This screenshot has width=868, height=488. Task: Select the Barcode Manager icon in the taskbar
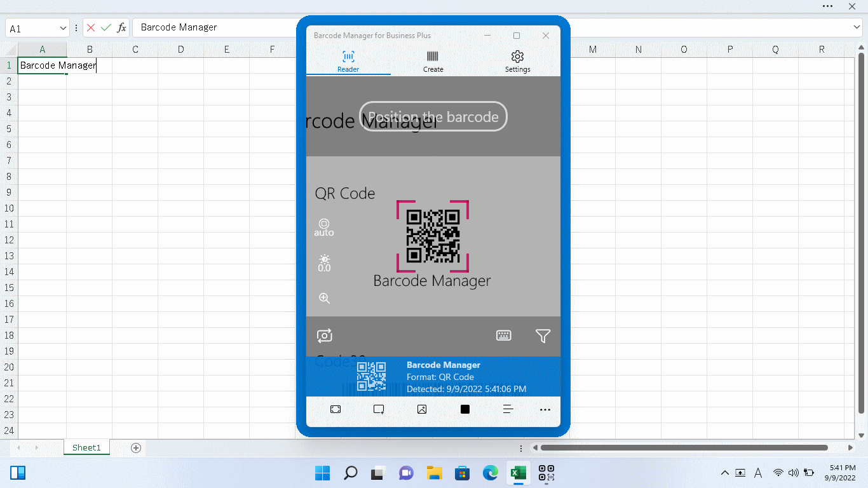click(x=546, y=473)
